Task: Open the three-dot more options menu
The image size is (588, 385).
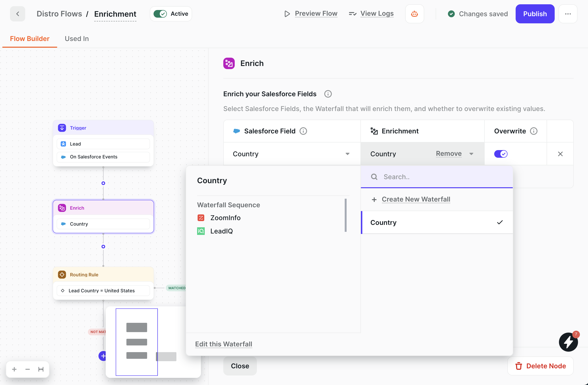Action: pyautogui.click(x=568, y=14)
